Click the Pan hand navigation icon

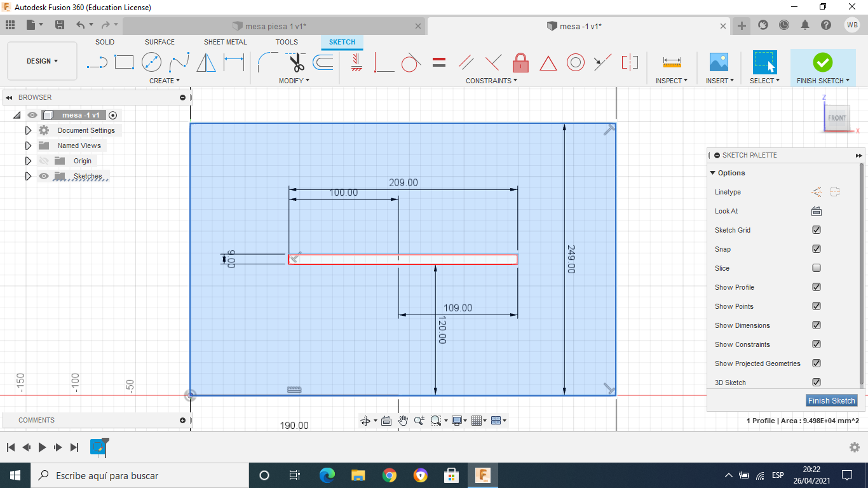(x=403, y=420)
